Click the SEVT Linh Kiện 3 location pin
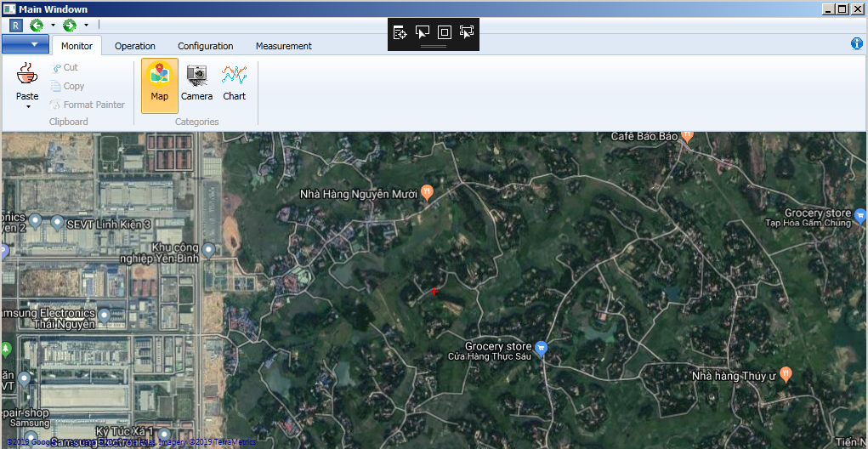868x449 pixels. pyautogui.click(x=57, y=223)
